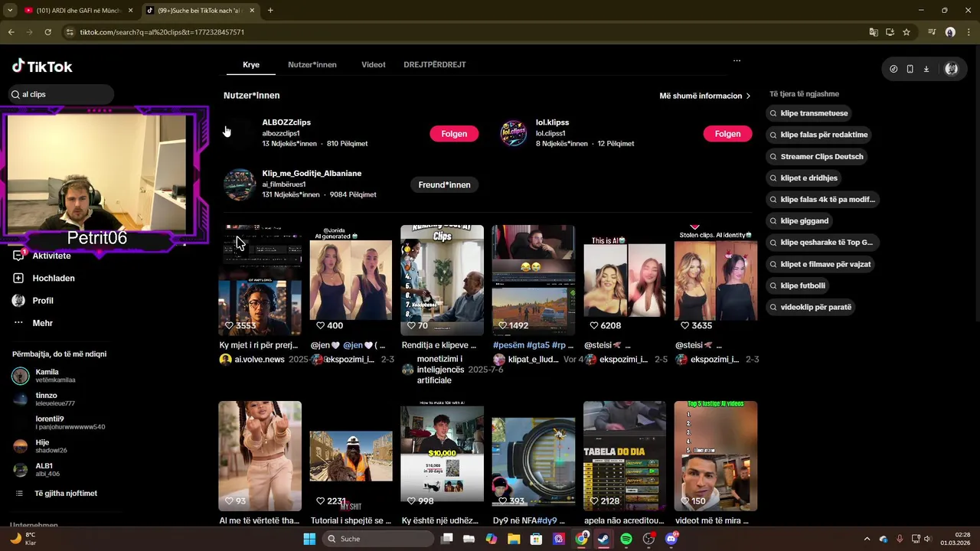Click the Windows Start button
The height and width of the screenshot is (551, 980).
point(309,539)
